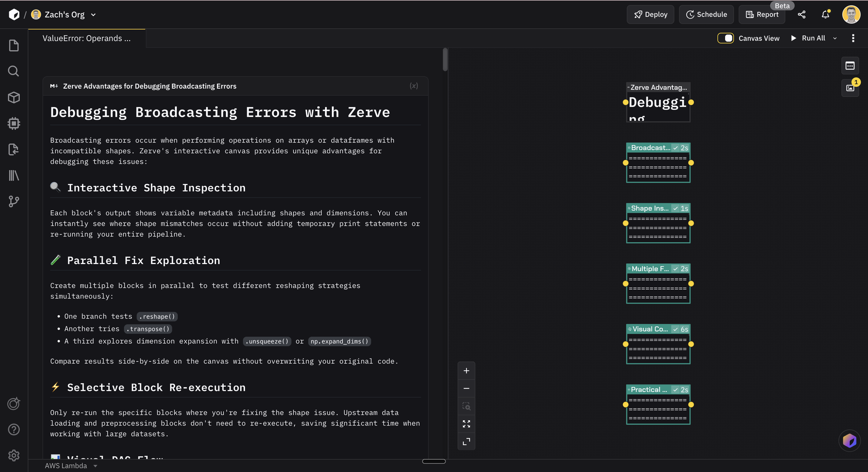Open the compute resources sidebar icon
The image size is (868, 472).
(14, 123)
